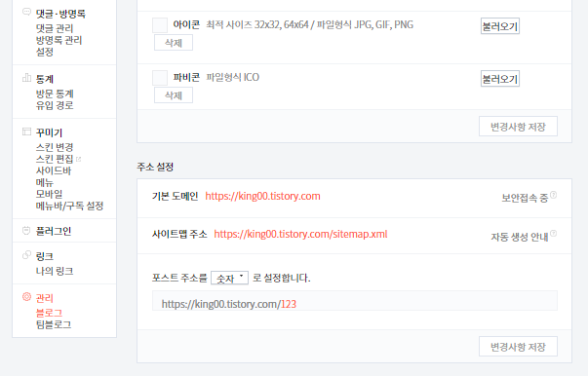
Task: Click 삭제 button under 파비콘
Action: (x=174, y=95)
